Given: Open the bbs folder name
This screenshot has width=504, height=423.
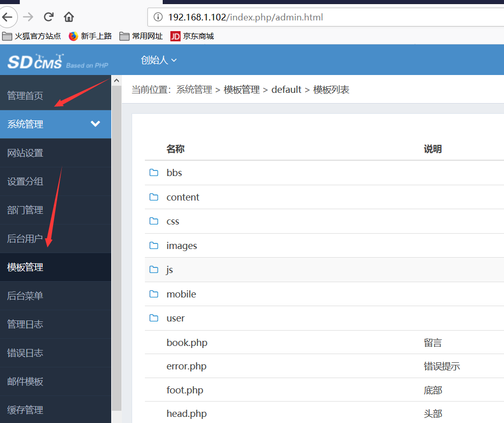Looking at the screenshot, I should coord(174,173).
